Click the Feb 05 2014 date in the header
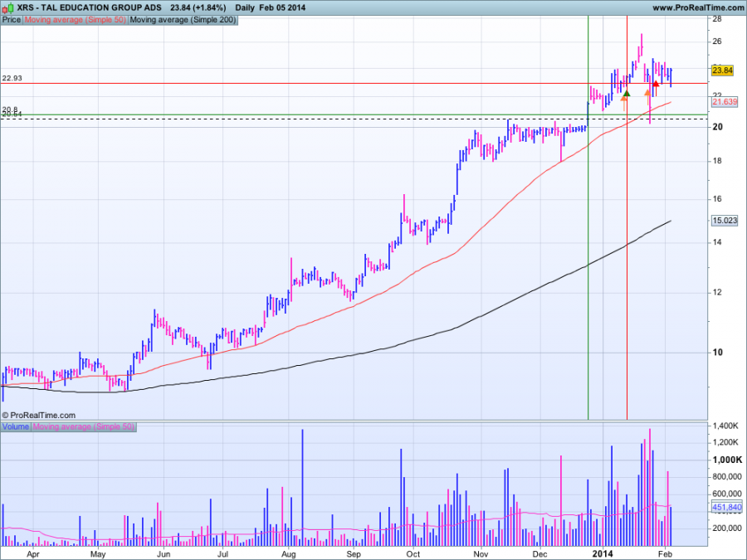747x560 pixels. [282, 7]
